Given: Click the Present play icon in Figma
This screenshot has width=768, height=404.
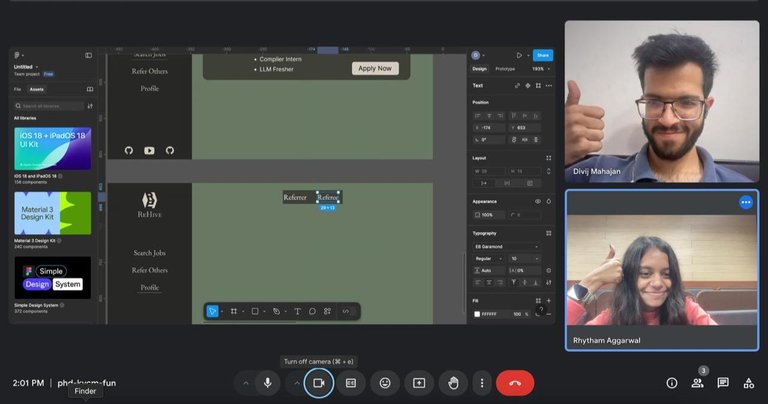Looking at the screenshot, I should tap(519, 55).
